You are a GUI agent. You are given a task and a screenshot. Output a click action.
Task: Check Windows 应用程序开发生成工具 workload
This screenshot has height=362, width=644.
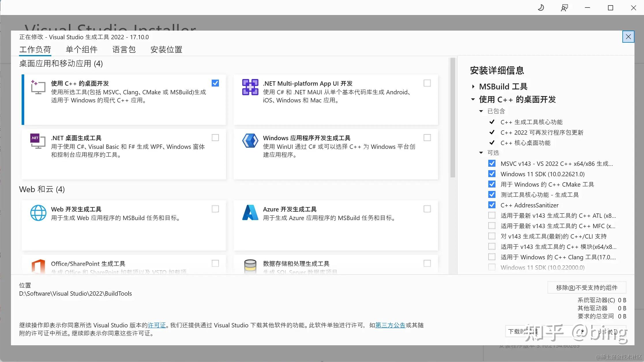point(427,138)
